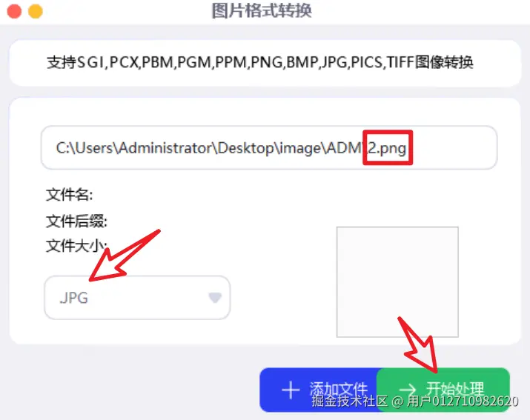Screen dimensions: 530x420
Task: Click the heart-shaped arrow in the JPG box
Action: point(215,297)
